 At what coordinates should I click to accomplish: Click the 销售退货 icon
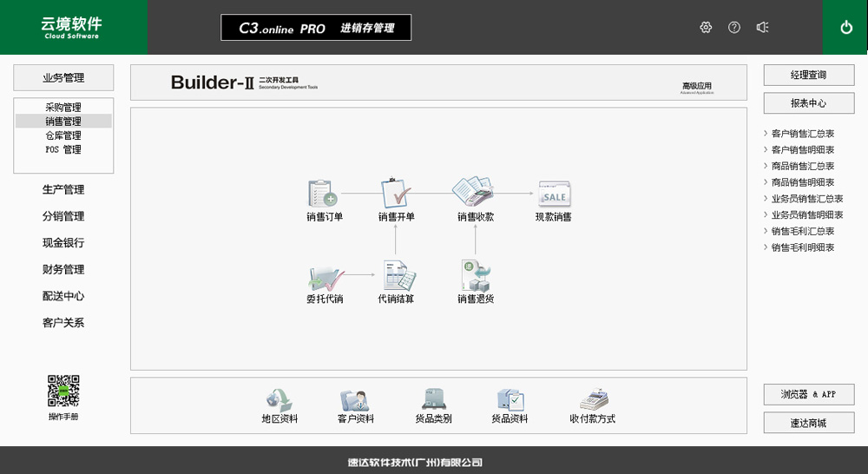coord(476,276)
